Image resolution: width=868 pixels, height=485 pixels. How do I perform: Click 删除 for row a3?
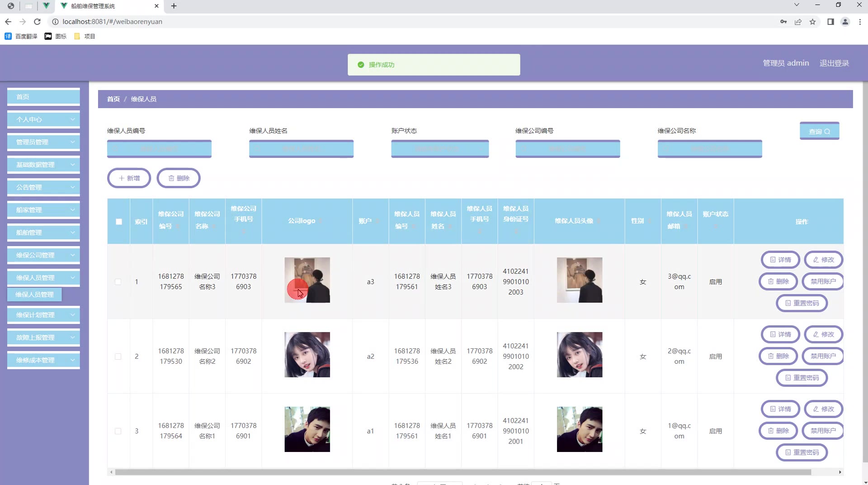[778, 281]
